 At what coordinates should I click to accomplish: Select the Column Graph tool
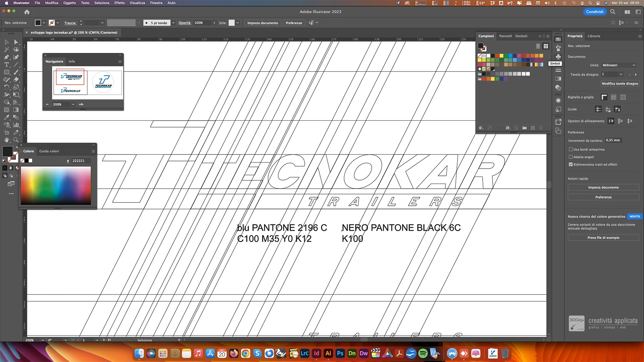pyautogui.click(x=16, y=125)
